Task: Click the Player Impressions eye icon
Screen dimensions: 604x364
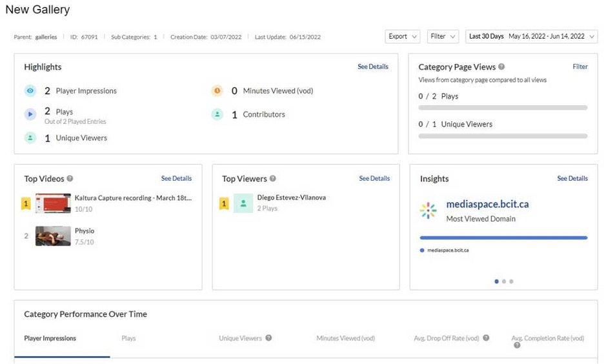Action: [30, 91]
